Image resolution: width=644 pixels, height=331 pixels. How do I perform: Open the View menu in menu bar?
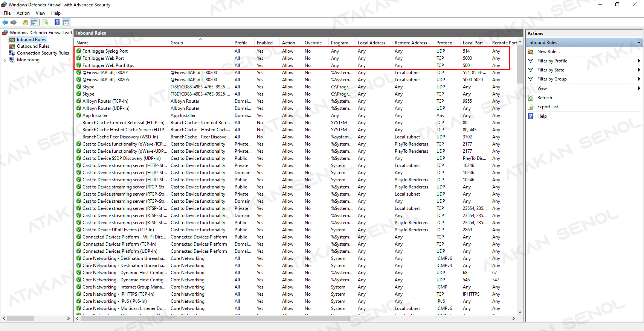[x=40, y=13]
